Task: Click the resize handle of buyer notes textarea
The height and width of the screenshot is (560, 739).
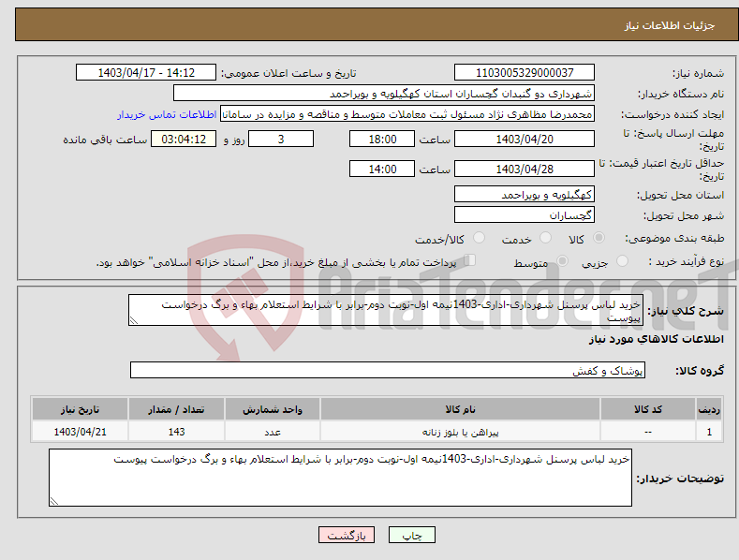Action: (x=54, y=501)
